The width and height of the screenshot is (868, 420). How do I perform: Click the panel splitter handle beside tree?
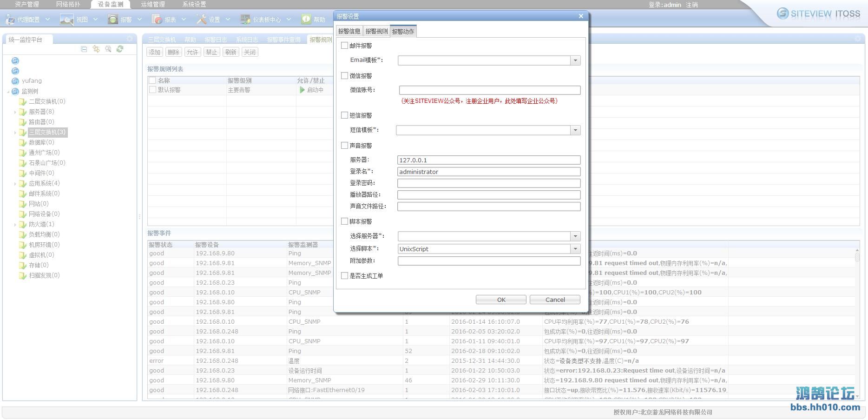[x=139, y=217]
